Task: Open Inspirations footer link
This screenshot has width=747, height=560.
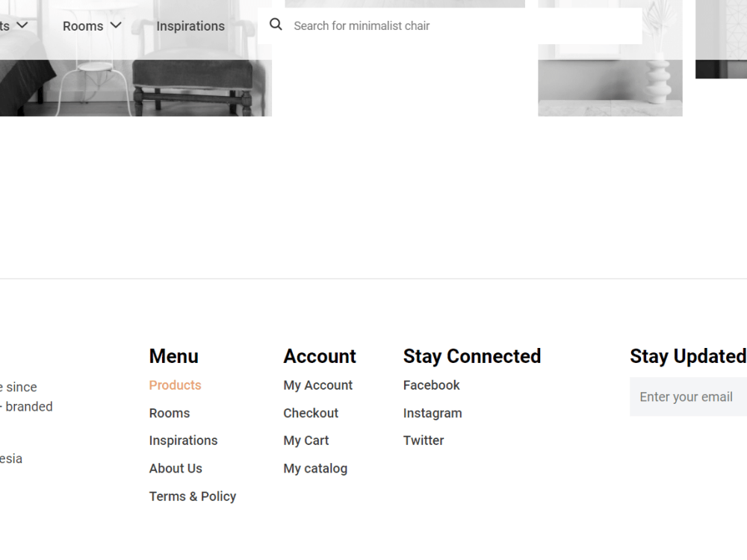Action: click(183, 441)
